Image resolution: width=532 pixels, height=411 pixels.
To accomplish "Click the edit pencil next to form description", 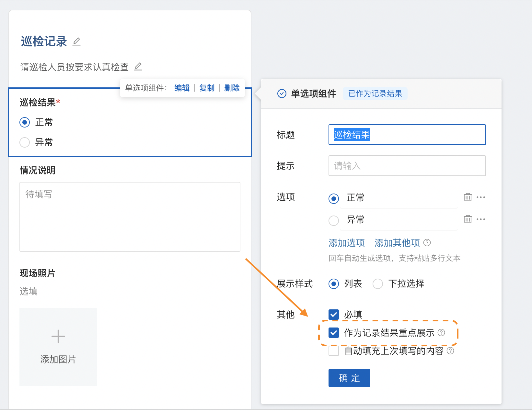I will coord(138,67).
